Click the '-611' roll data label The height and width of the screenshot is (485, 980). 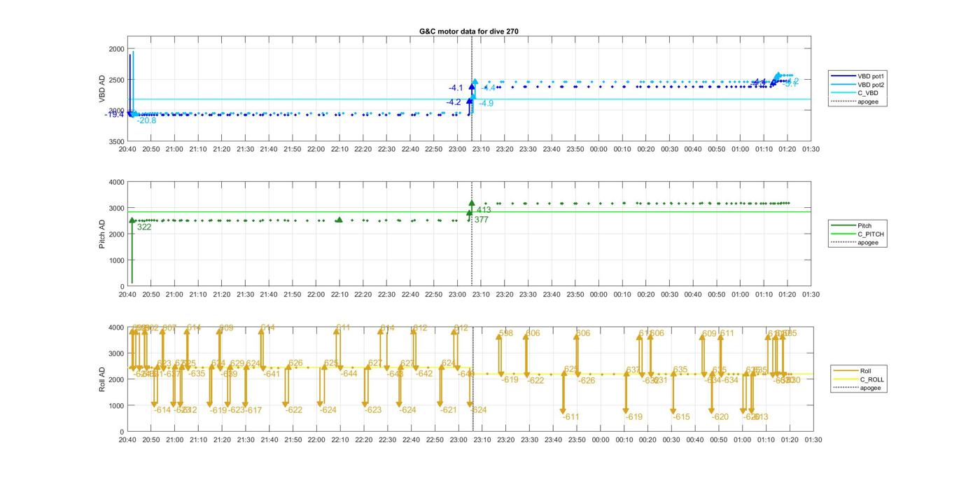pyautogui.click(x=570, y=417)
